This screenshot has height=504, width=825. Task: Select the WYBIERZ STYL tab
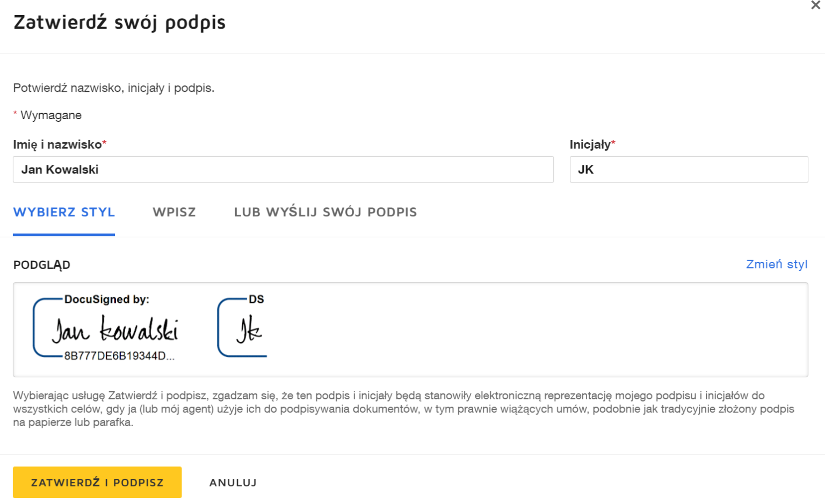(63, 213)
